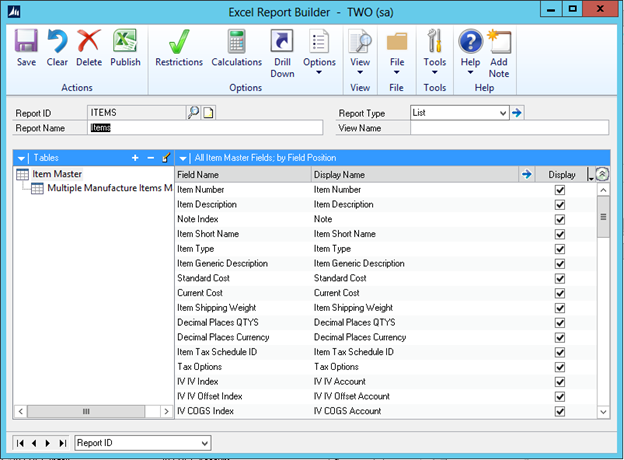
Task: Go to next record button
Action: (48, 443)
